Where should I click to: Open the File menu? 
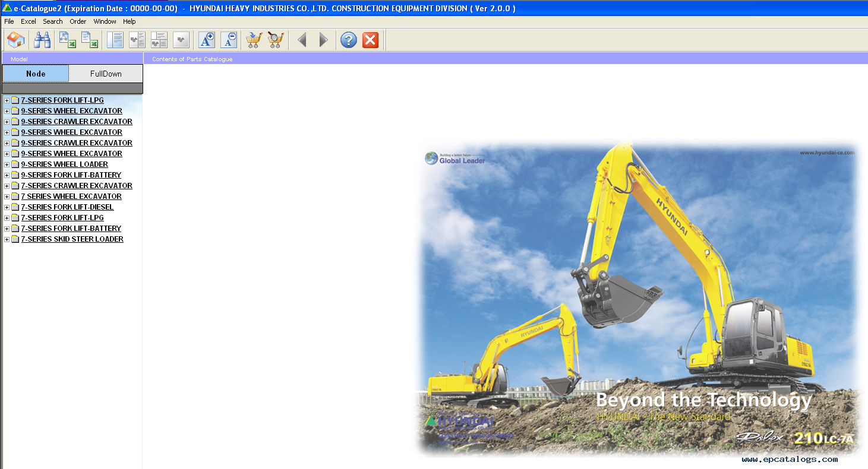coord(9,21)
